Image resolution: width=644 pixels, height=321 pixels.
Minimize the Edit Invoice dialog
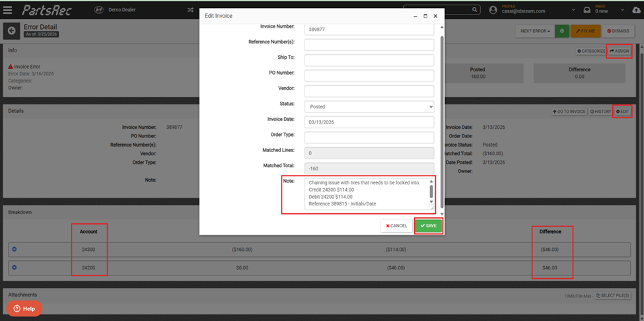point(415,16)
